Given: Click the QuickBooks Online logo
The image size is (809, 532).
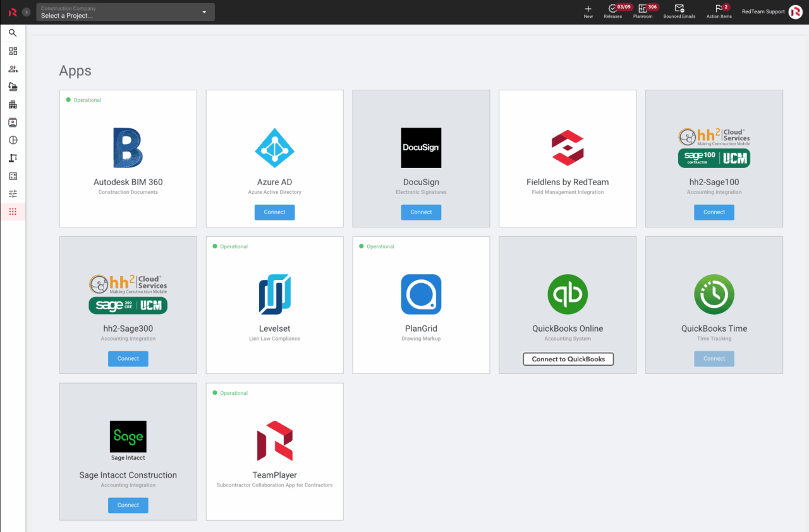Looking at the screenshot, I should pos(568,294).
